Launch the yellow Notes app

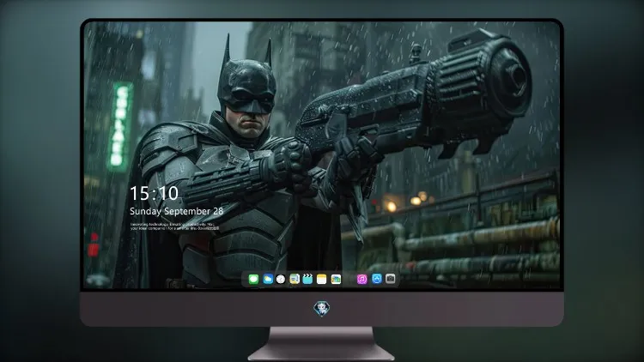[x=322, y=280]
